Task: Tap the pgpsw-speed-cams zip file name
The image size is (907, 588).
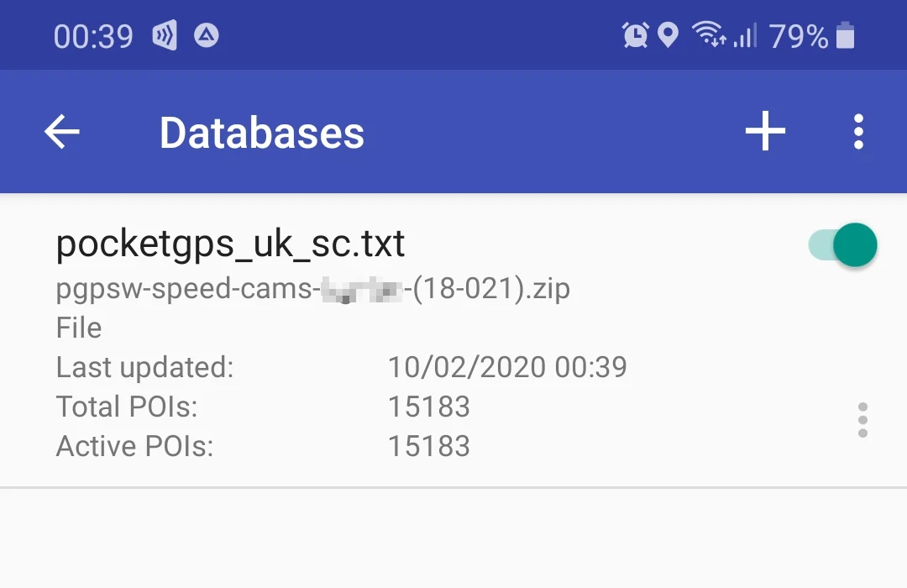Action: [x=312, y=289]
